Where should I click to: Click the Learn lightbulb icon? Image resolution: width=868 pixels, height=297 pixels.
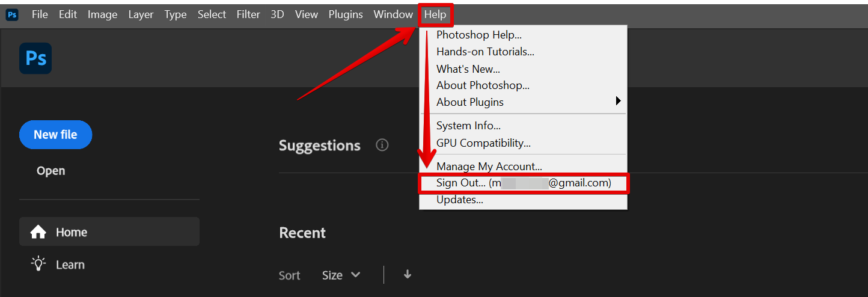click(38, 264)
